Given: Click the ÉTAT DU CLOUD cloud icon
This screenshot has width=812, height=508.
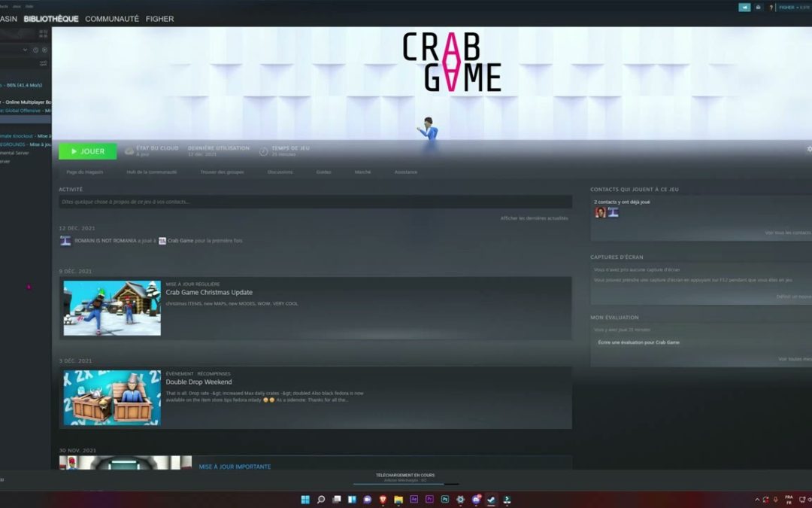Looking at the screenshot, I should pos(129,151).
